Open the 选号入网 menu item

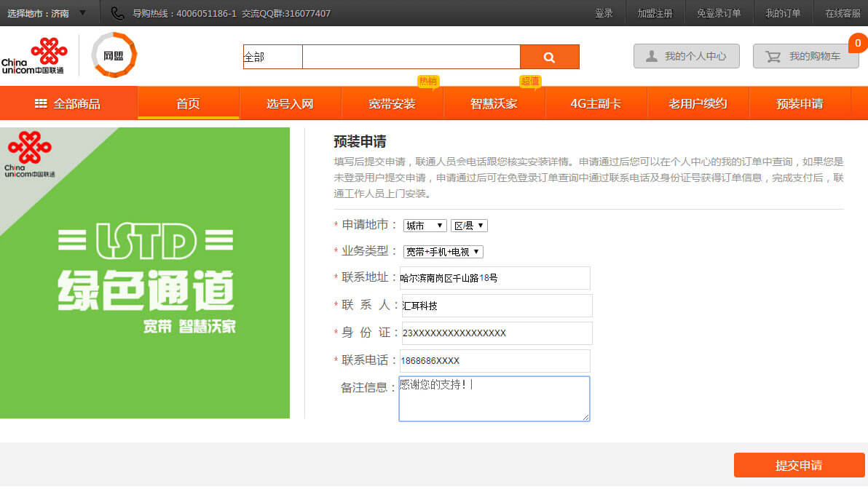(x=290, y=103)
